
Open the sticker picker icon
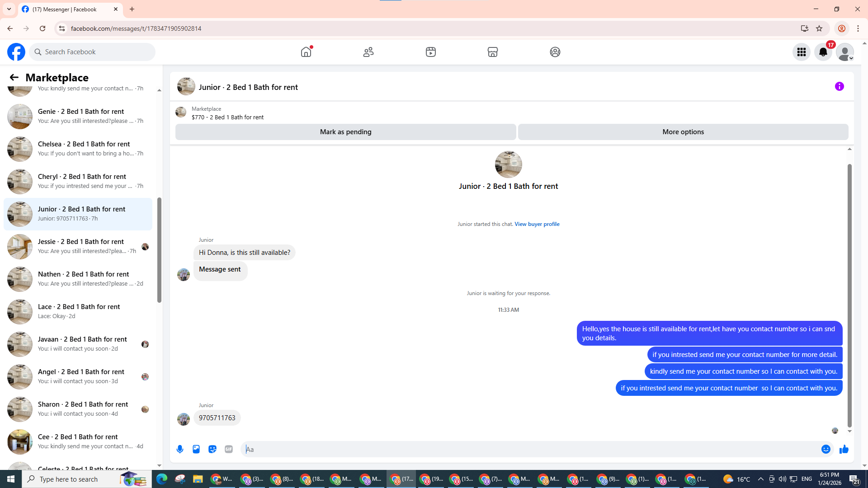[212, 449]
